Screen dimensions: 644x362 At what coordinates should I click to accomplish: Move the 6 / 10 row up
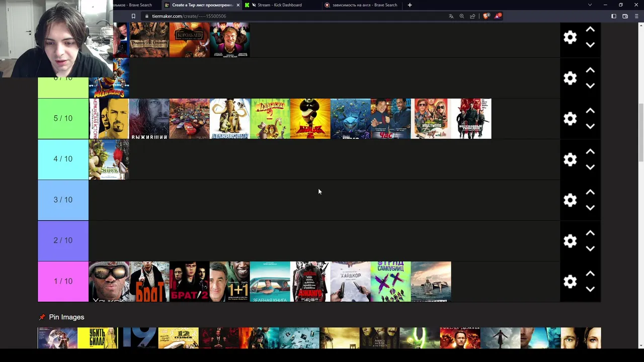(x=590, y=70)
